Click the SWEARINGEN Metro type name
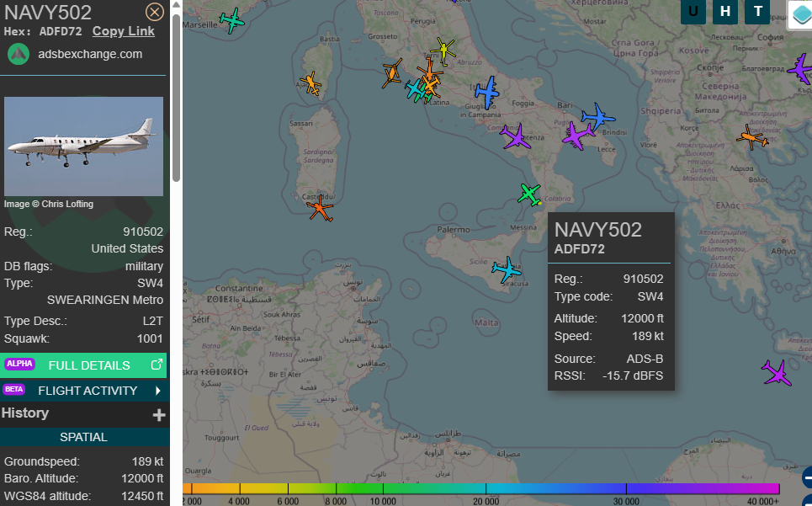Image resolution: width=812 pixels, height=506 pixels. pos(105,300)
